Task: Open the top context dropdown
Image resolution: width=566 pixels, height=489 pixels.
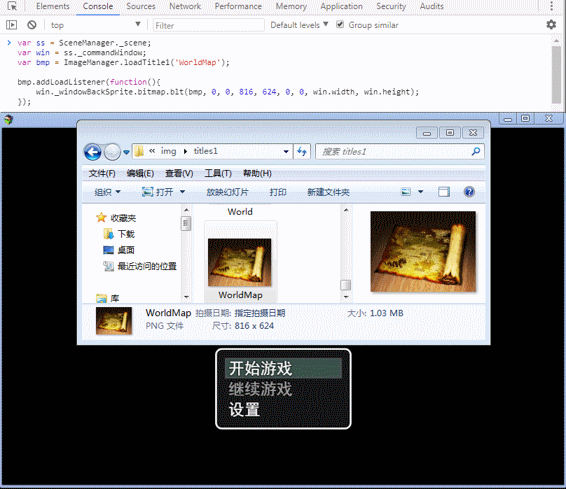Action: pos(95,25)
